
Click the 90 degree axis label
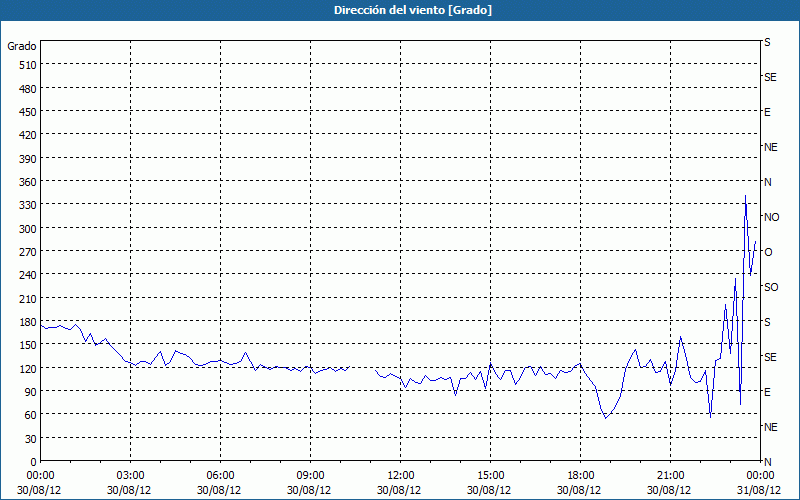[31, 392]
